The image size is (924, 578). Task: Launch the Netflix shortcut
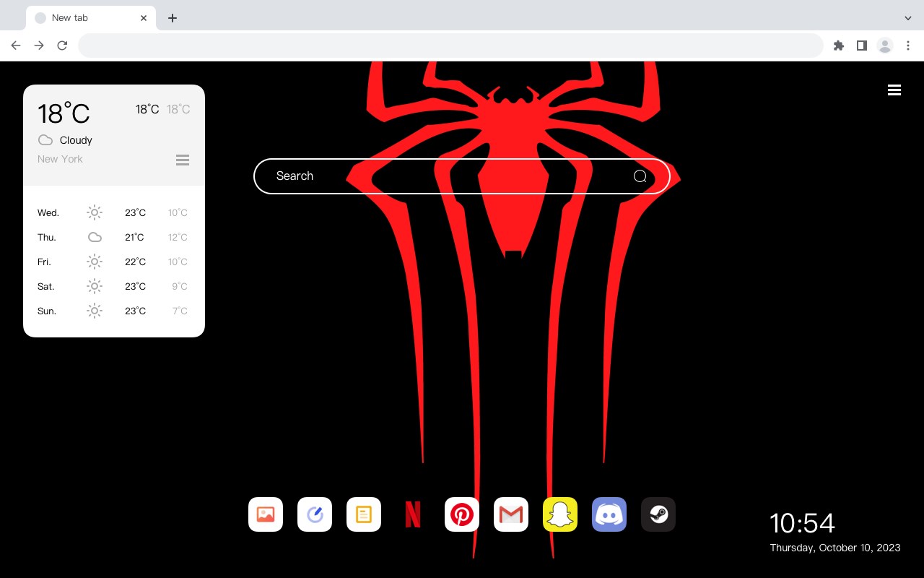coord(413,514)
